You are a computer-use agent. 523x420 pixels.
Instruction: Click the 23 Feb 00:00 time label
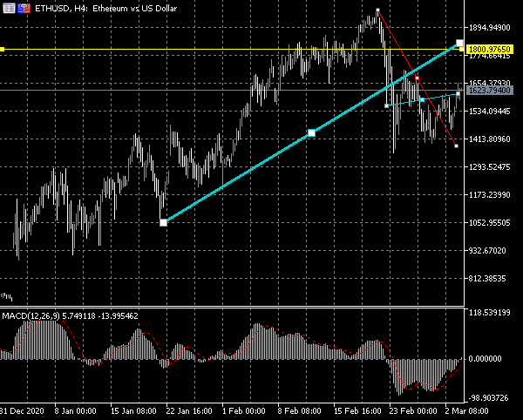click(413, 411)
